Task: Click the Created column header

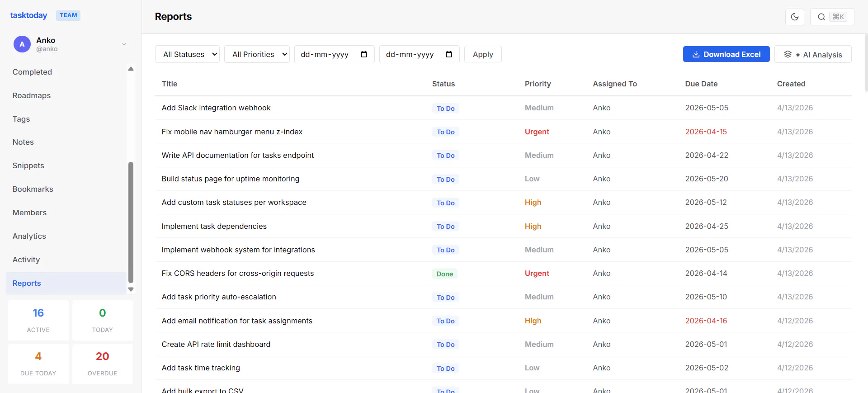Action: [791, 84]
